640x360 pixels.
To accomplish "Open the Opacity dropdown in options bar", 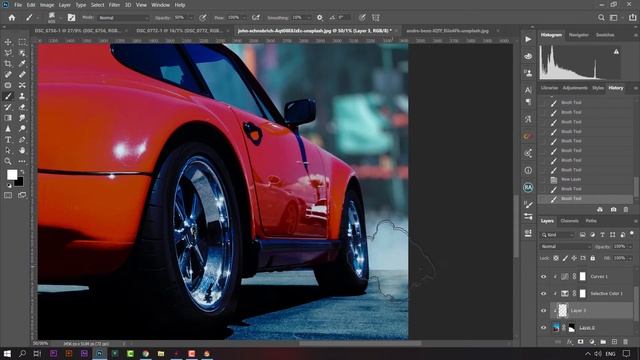I will click(191, 18).
